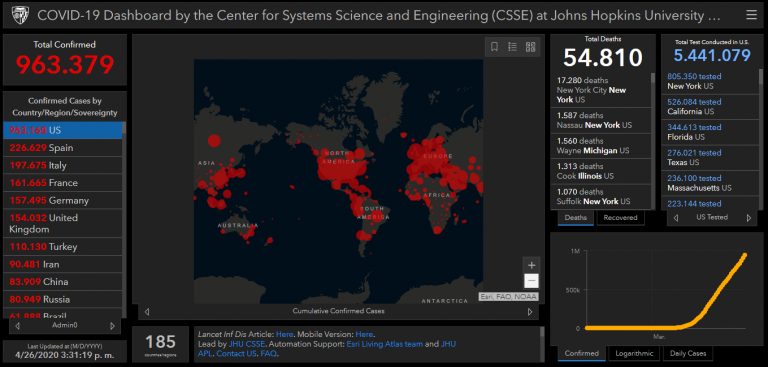
Task: Switch chart to Daily Cases
Action: (687, 353)
